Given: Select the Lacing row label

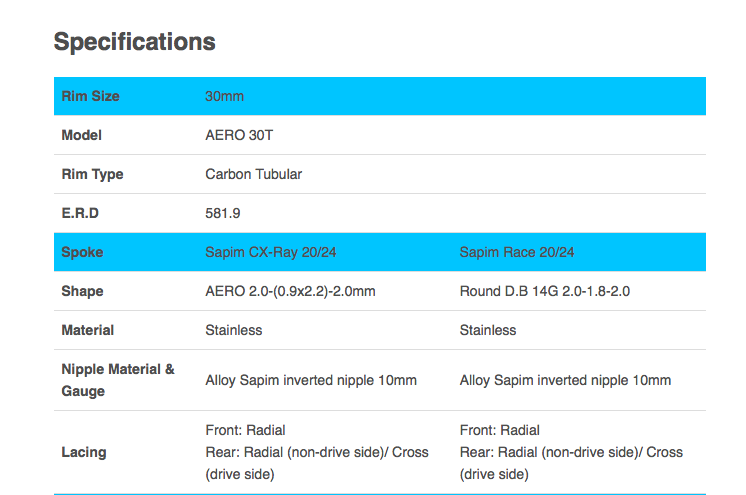Looking at the screenshot, I should [84, 452].
